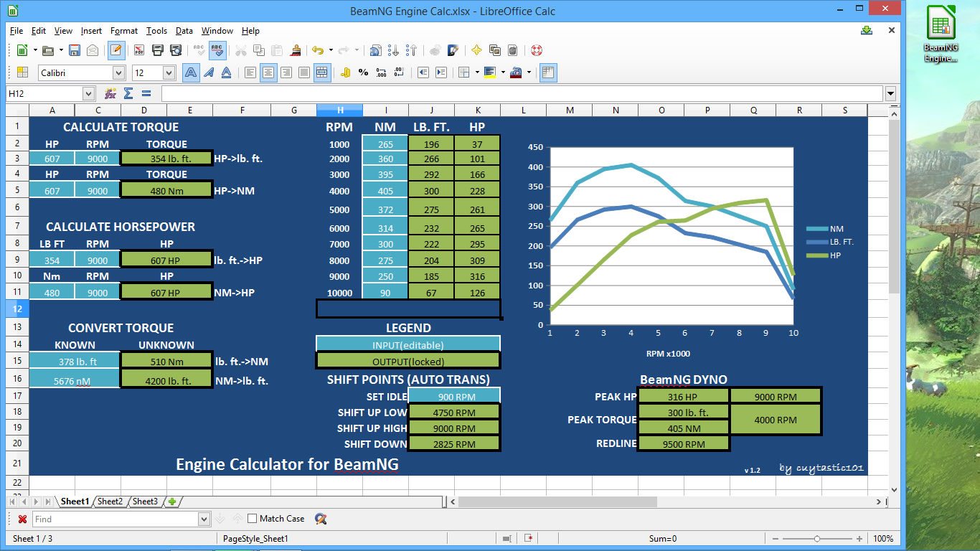Save the document with the floppy icon
The height and width of the screenshot is (551, 980).
pyautogui.click(x=75, y=50)
